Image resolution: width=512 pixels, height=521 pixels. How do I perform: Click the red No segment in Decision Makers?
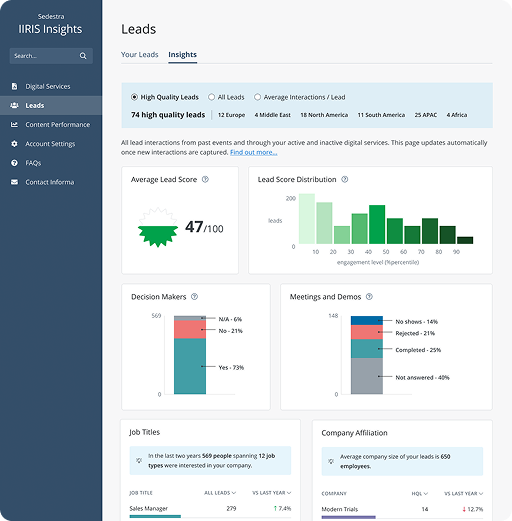(190, 329)
